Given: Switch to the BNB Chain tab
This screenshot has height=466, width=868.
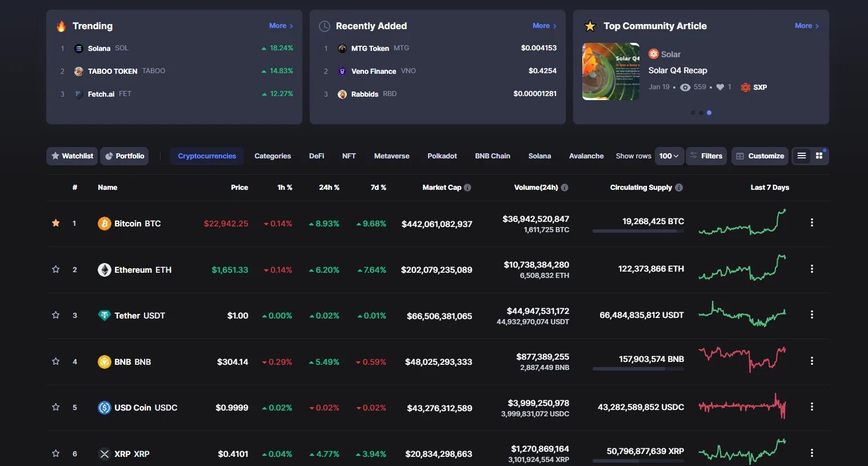Looking at the screenshot, I should 493,156.
